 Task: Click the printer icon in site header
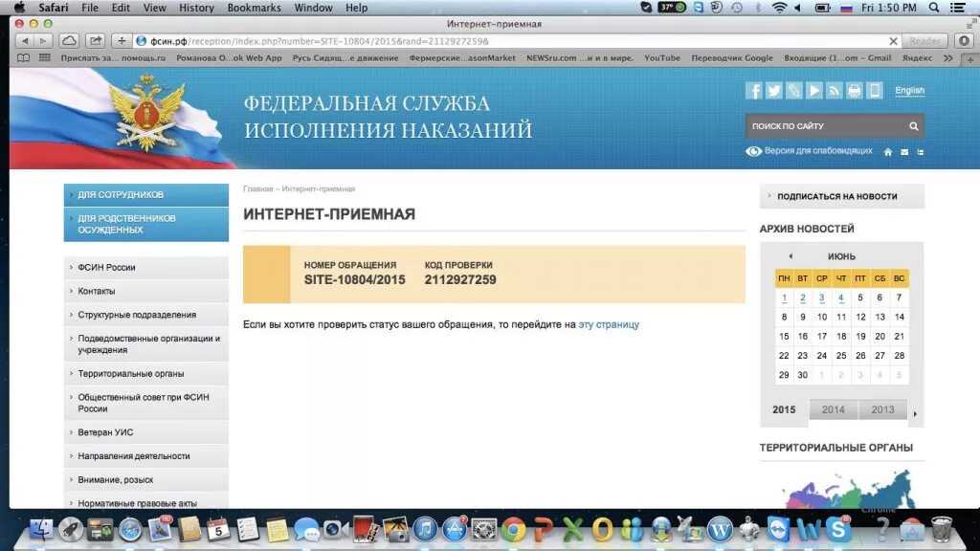[x=854, y=91]
